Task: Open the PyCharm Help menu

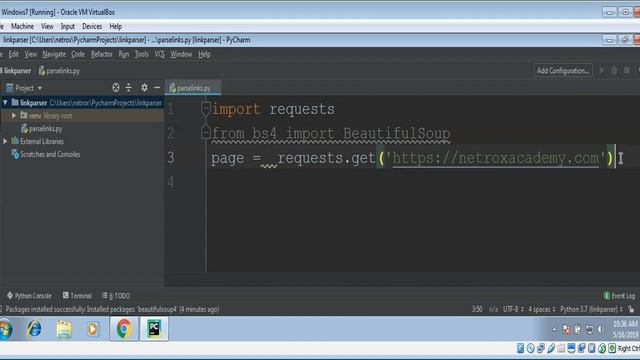Action: click(x=204, y=54)
